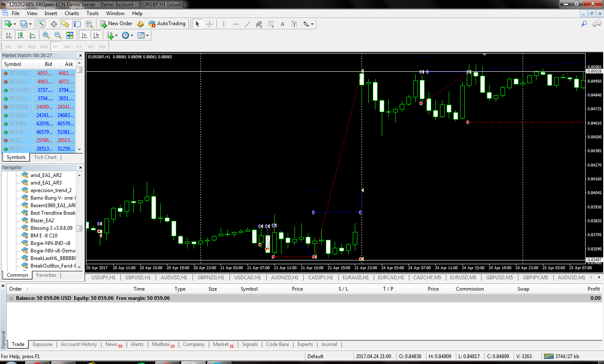Switch chart to bar chart mode
Viewport: 604px width, 364px height.
point(8,35)
